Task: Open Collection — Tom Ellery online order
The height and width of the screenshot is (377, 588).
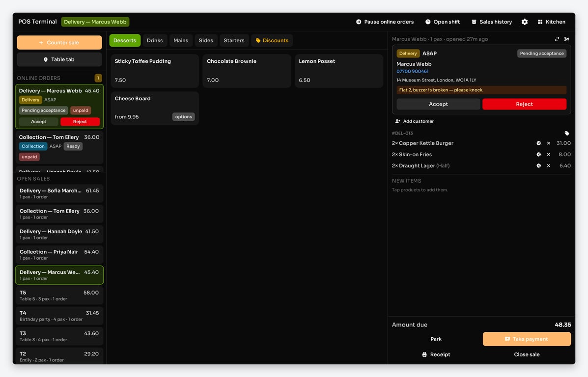Action: click(x=59, y=147)
